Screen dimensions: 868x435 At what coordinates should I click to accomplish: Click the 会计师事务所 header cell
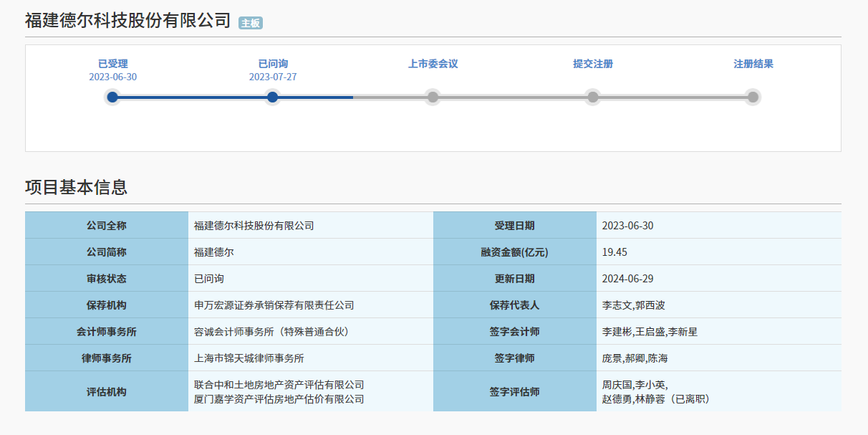pyautogui.click(x=107, y=332)
